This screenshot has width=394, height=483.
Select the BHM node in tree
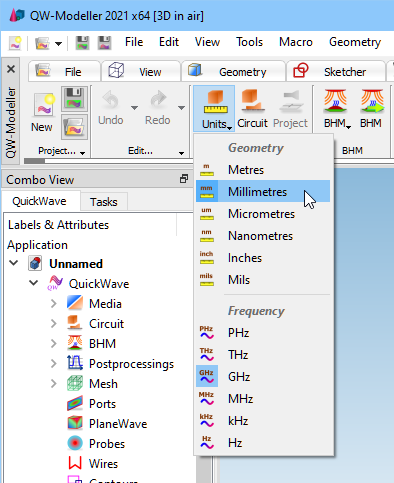pos(102,344)
